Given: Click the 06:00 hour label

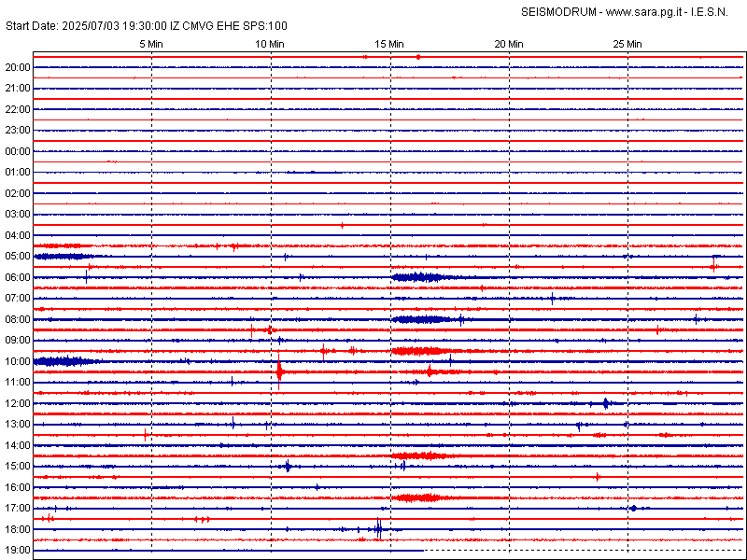Looking at the screenshot, I should pyautogui.click(x=18, y=277).
